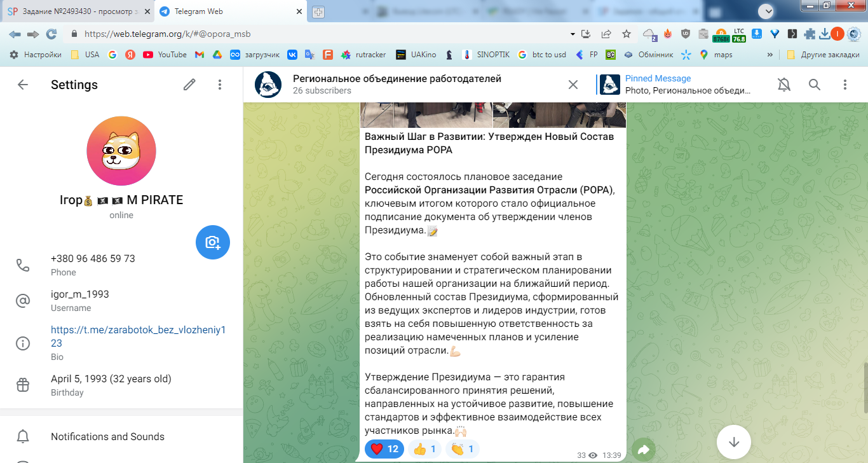Click the LTC price extension icon
Screen dimensions: 868x463
pos(739,34)
